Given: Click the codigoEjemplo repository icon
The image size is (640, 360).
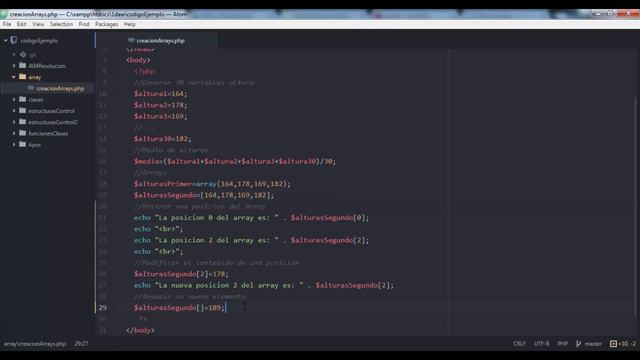Looking at the screenshot, I should tap(14, 40).
